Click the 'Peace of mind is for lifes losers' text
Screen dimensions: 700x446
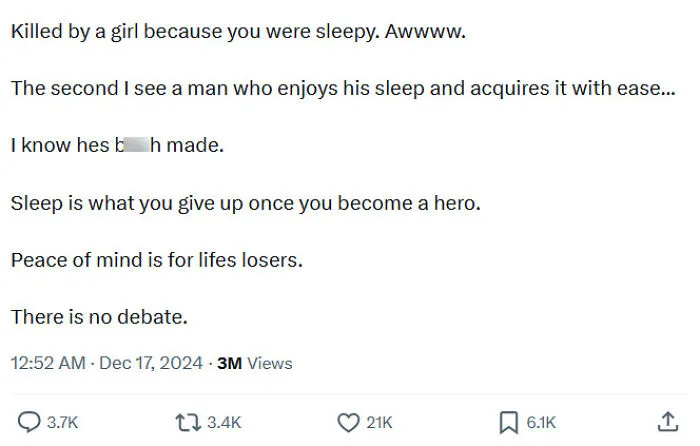[157, 260]
